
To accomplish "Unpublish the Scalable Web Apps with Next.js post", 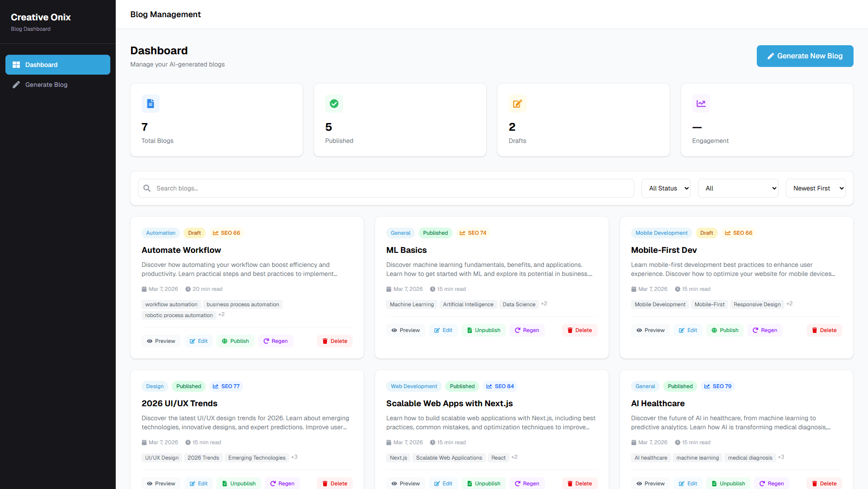I will pyautogui.click(x=483, y=483).
